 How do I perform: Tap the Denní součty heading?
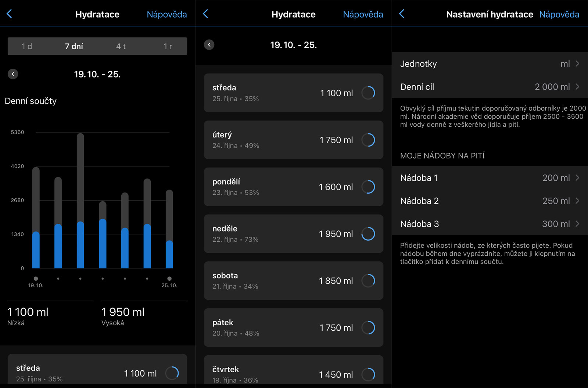pos(31,101)
